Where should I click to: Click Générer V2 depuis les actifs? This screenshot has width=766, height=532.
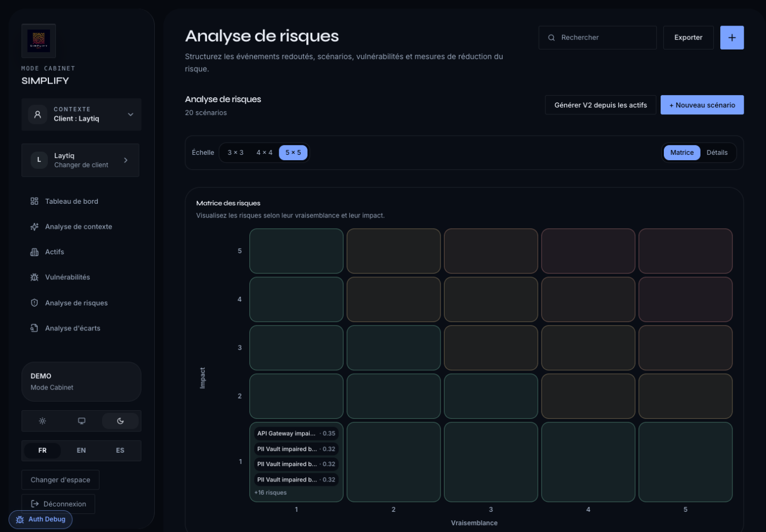601,105
